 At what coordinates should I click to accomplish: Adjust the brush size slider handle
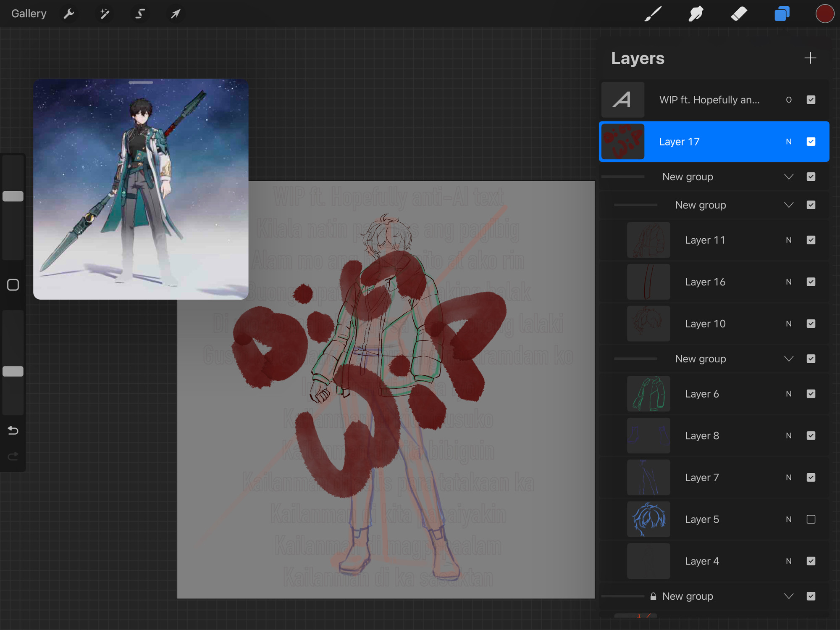[x=13, y=196]
